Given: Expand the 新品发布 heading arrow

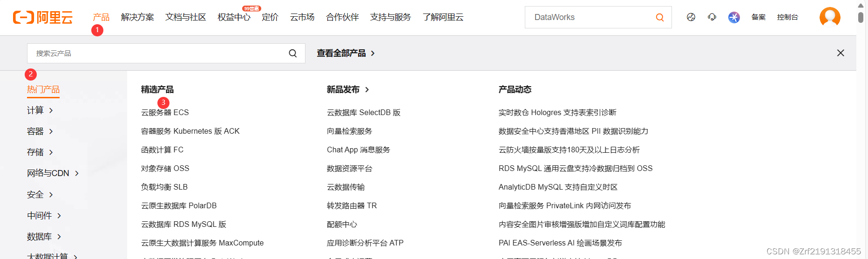Looking at the screenshot, I should tap(367, 89).
